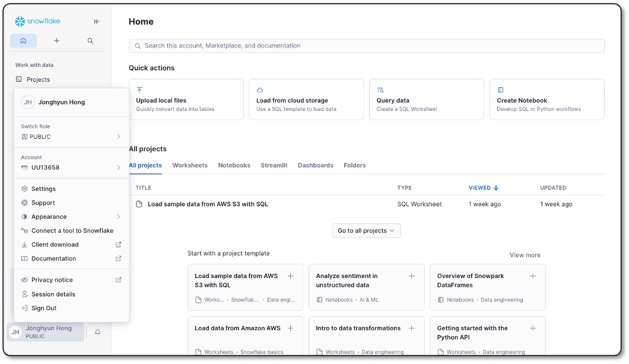The height and width of the screenshot is (364, 629).
Task: Expand the Account UU13658 submenu
Action: (x=71, y=168)
